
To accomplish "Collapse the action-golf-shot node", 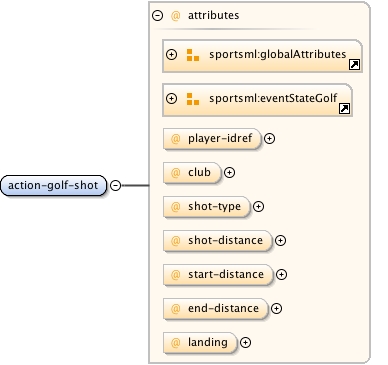I will (x=115, y=185).
